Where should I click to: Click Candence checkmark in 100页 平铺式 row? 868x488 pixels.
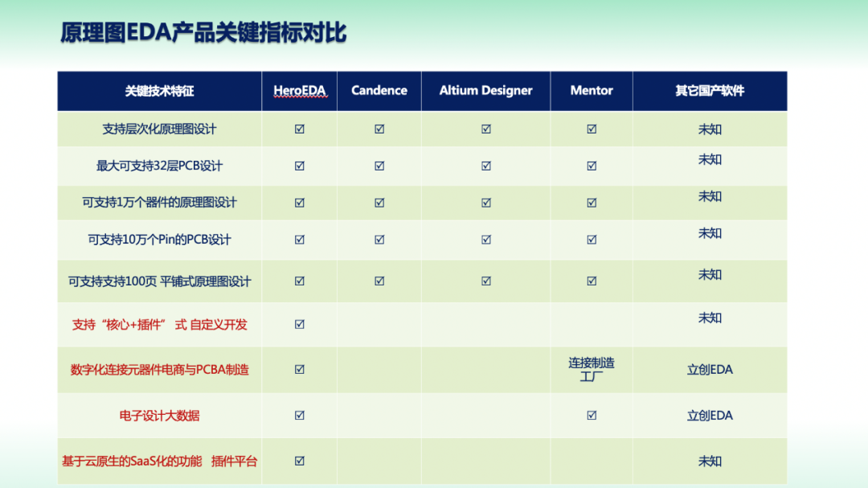point(379,281)
